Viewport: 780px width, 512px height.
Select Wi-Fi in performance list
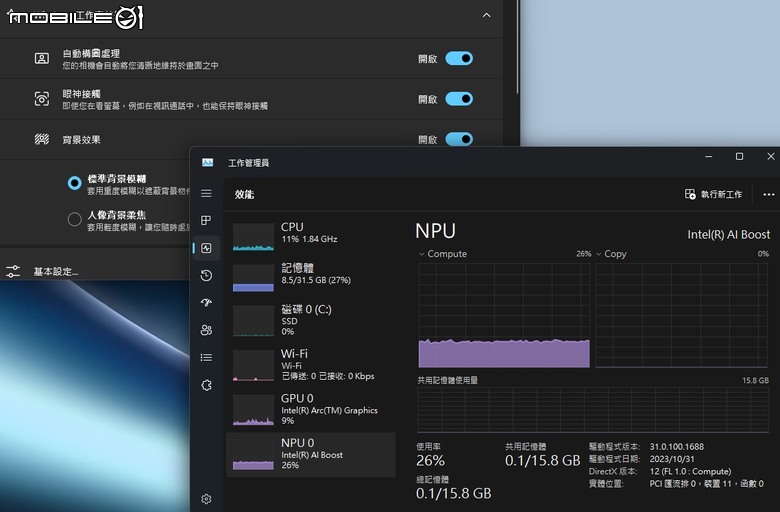[x=311, y=364]
